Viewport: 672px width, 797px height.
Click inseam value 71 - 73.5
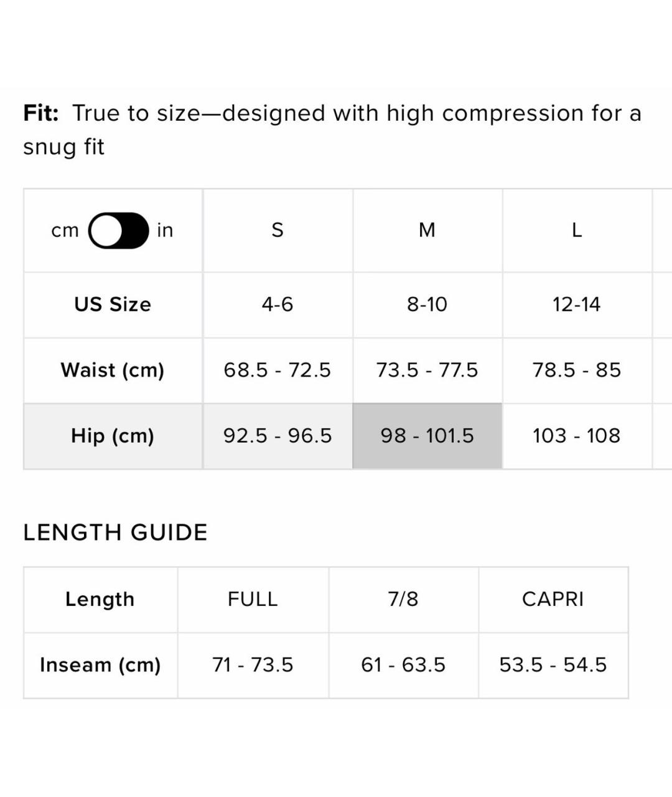click(x=253, y=665)
